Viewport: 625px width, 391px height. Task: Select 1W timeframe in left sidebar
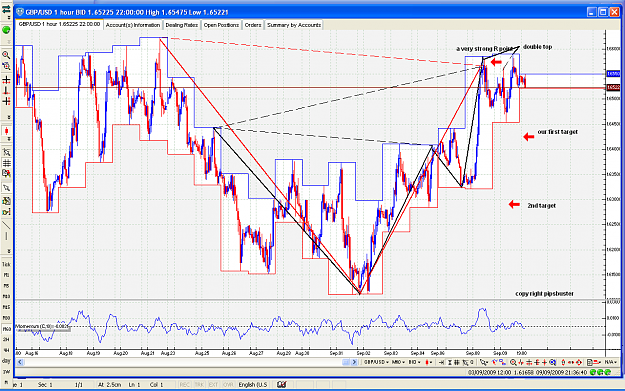click(6, 372)
